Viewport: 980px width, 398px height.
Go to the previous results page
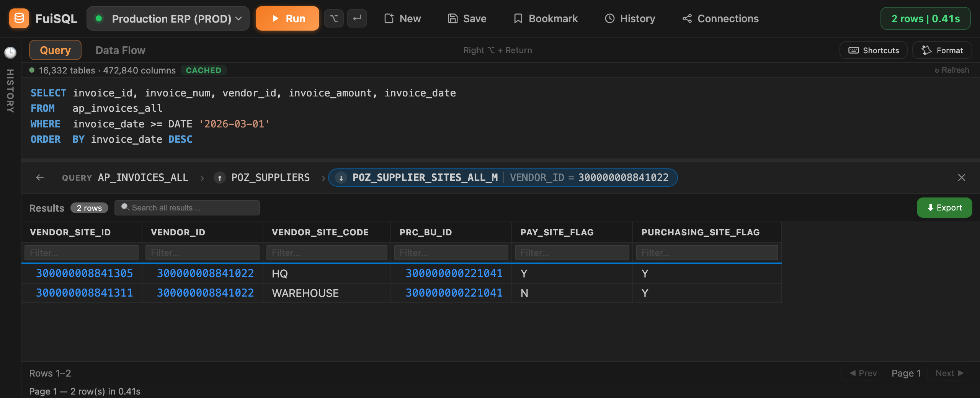[863, 373]
